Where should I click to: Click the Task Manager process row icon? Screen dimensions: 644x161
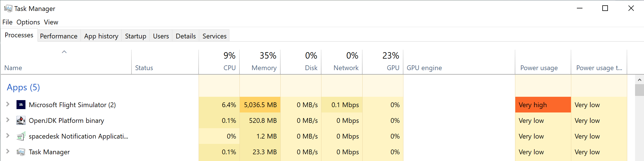pos(21,152)
